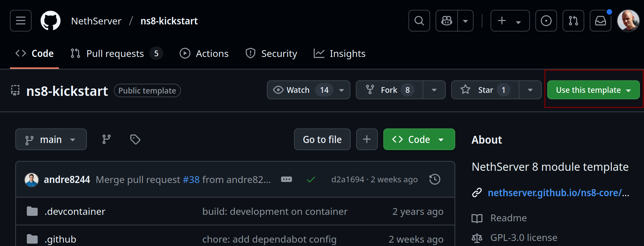Click the Readme book icon
Image resolution: width=644 pixels, height=246 pixels.
[477, 218]
